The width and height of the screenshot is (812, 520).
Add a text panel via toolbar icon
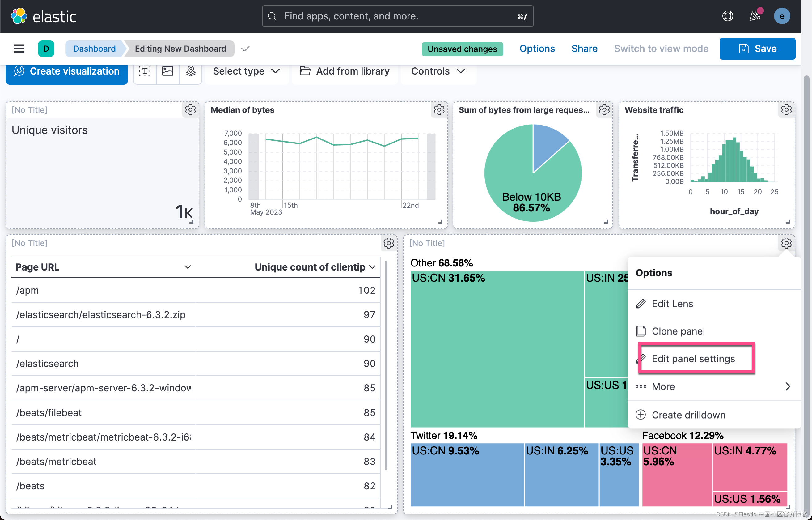click(145, 71)
